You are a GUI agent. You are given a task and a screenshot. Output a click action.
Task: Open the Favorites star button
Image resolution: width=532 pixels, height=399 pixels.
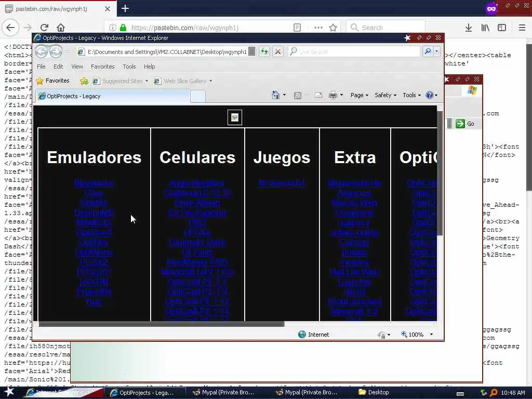coord(52,81)
